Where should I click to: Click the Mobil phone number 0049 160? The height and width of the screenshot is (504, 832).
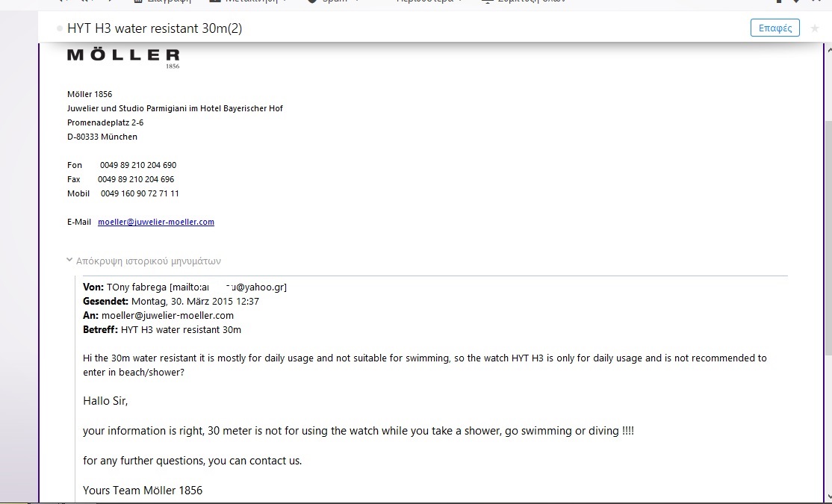pos(140,193)
